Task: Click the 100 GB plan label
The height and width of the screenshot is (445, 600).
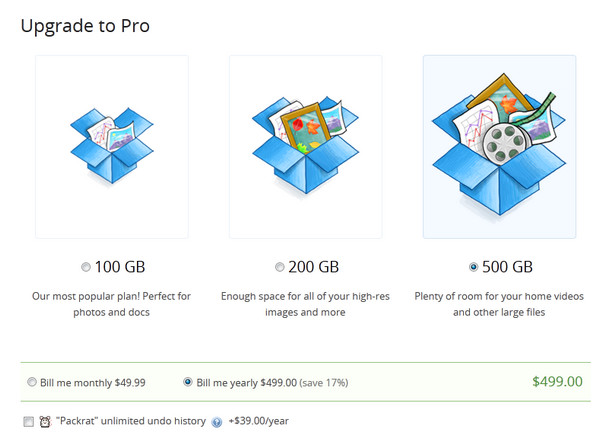Action: pos(122,267)
